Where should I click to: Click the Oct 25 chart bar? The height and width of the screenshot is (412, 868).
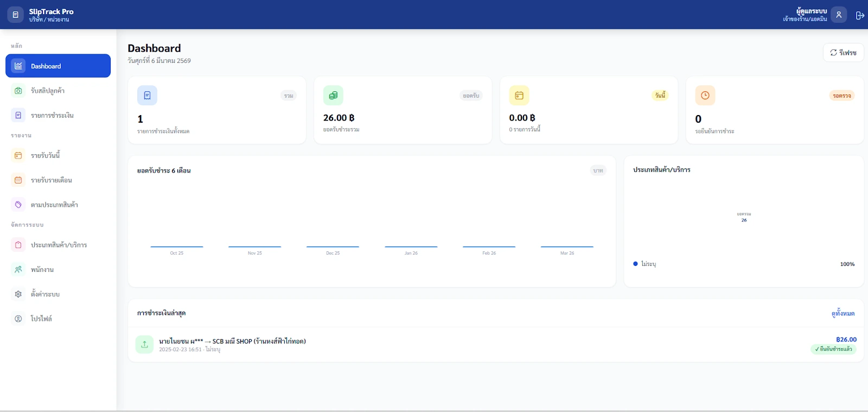click(177, 246)
